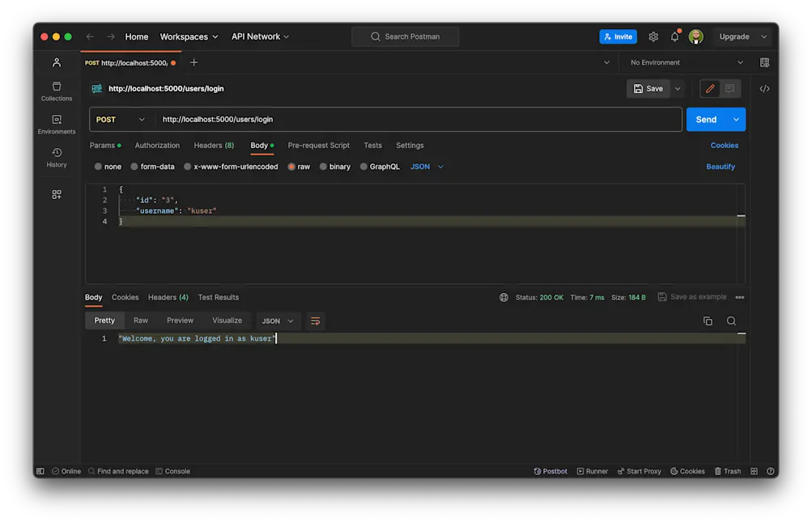This screenshot has width=812, height=522.
Task: Open the response JSON format dropdown
Action: (x=278, y=321)
